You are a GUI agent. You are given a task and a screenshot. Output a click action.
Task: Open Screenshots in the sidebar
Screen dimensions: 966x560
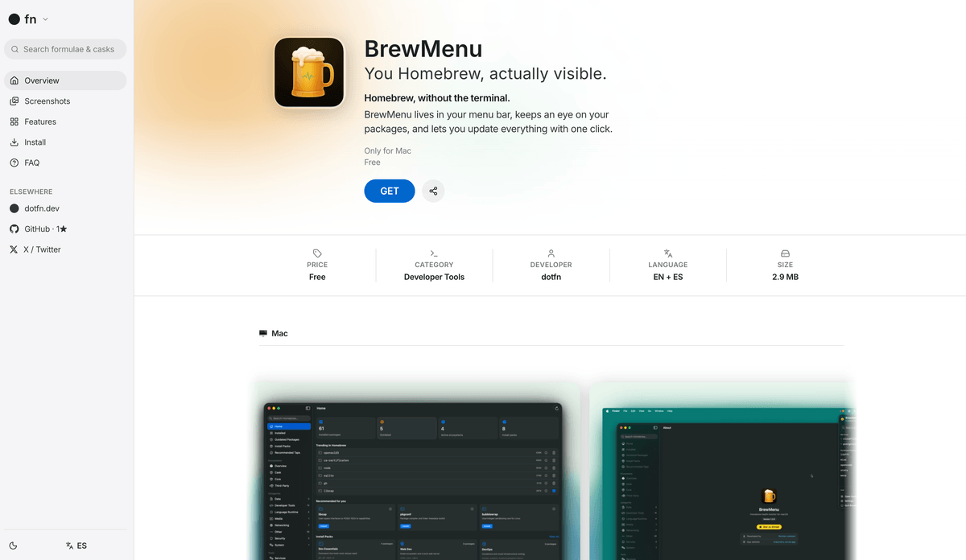pos(65,101)
